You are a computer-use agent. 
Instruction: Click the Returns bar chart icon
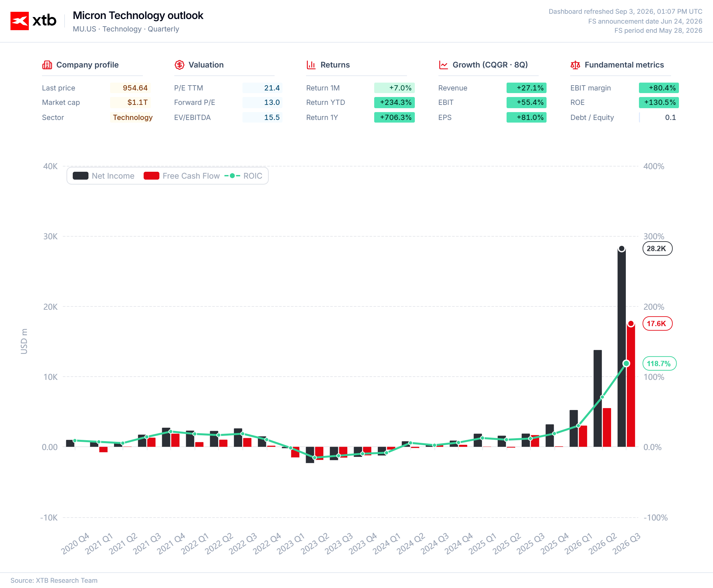[x=311, y=65]
